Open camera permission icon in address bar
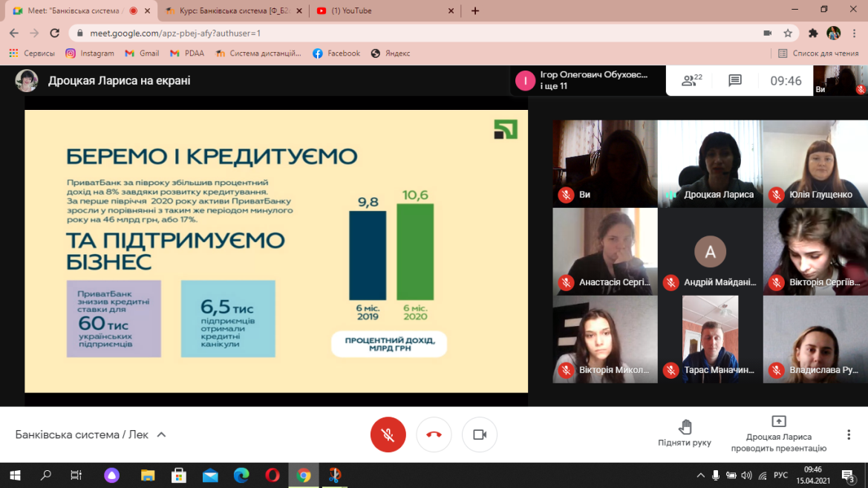868x488 pixels. [x=767, y=33]
